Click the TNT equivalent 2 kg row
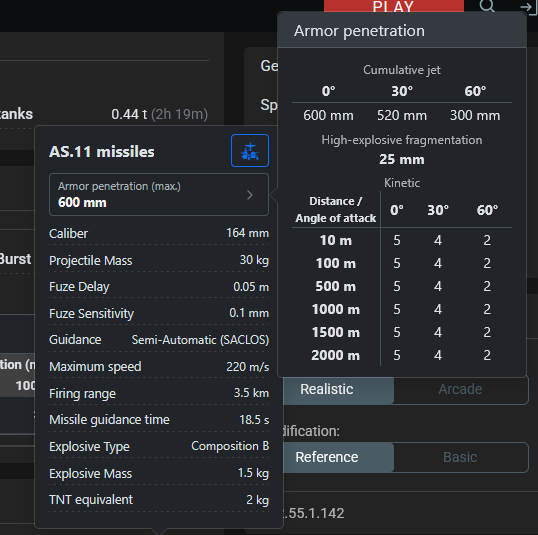538x535 pixels. (159, 500)
